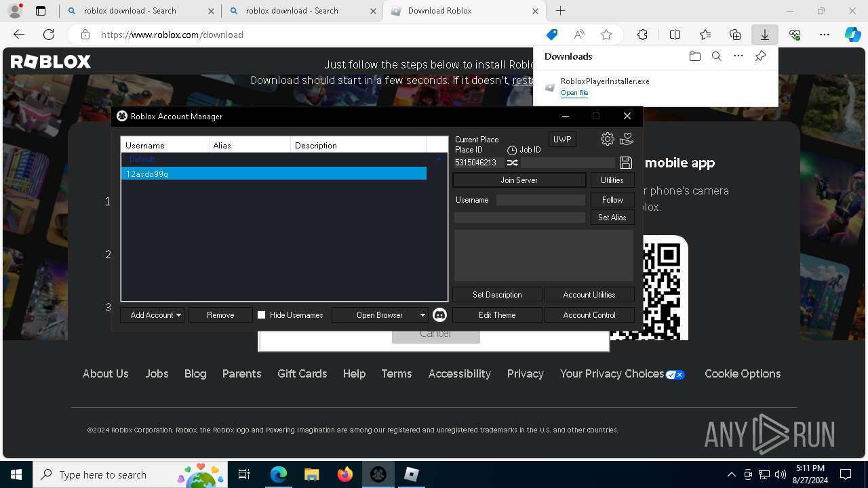The image size is (868, 488).
Task: Open file link for RobloxPlayerInstaller.exe
Action: [x=574, y=93]
